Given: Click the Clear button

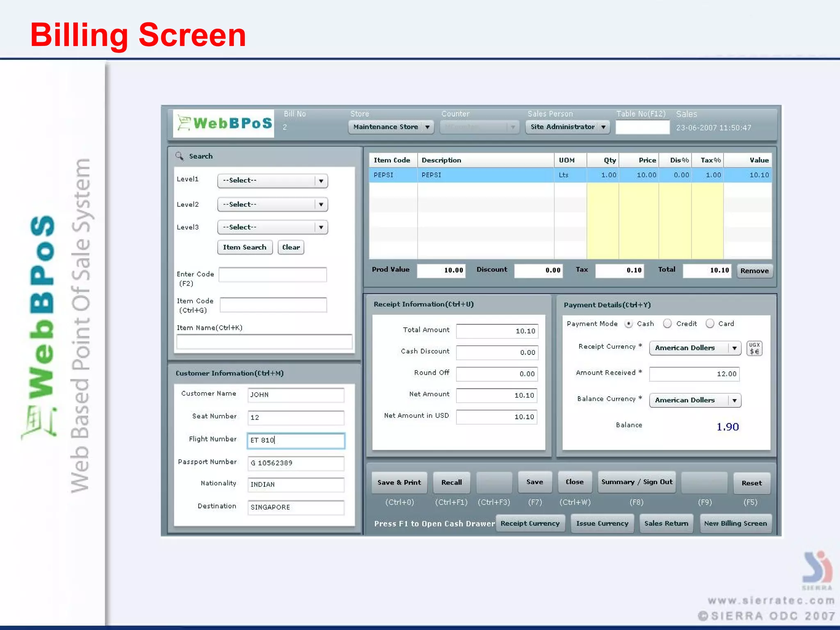Looking at the screenshot, I should [x=291, y=247].
